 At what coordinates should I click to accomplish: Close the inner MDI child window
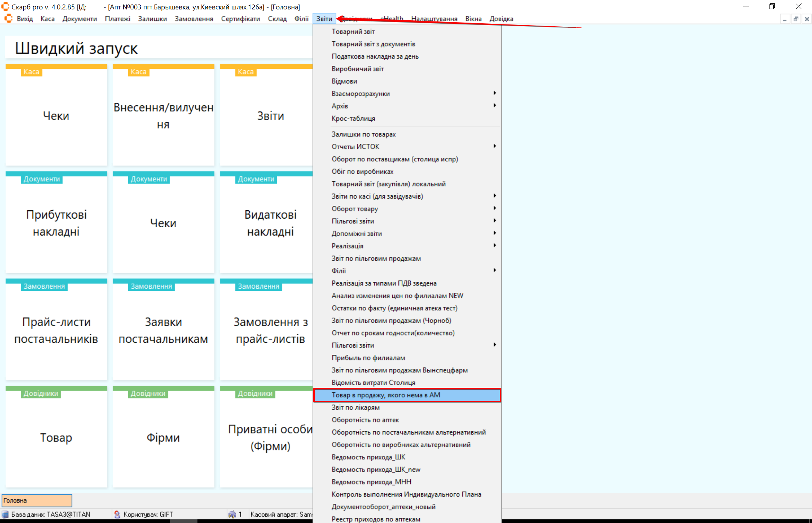click(x=807, y=19)
